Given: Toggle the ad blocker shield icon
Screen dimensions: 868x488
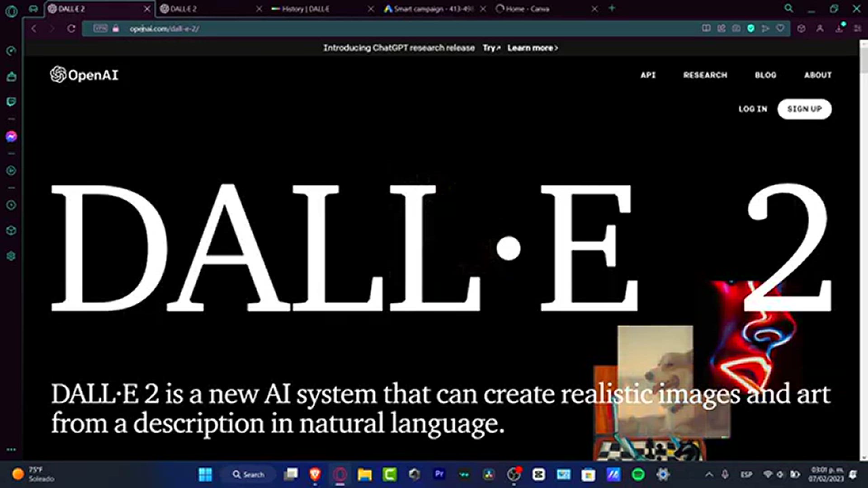Looking at the screenshot, I should 751,28.
